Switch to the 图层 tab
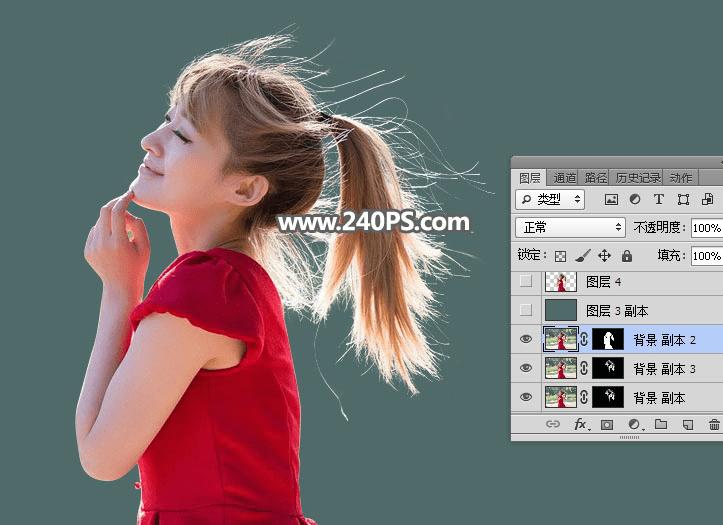Image resolution: width=723 pixels, height=525 pixels. 530,178
